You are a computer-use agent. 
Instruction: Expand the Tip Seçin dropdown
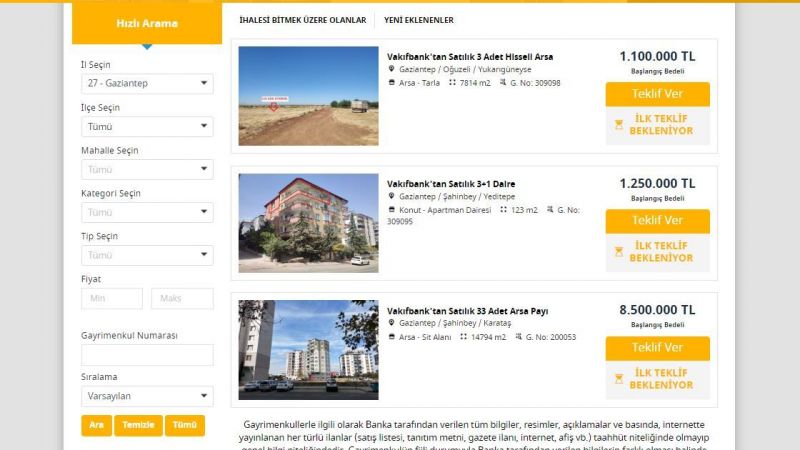(147, 255)
